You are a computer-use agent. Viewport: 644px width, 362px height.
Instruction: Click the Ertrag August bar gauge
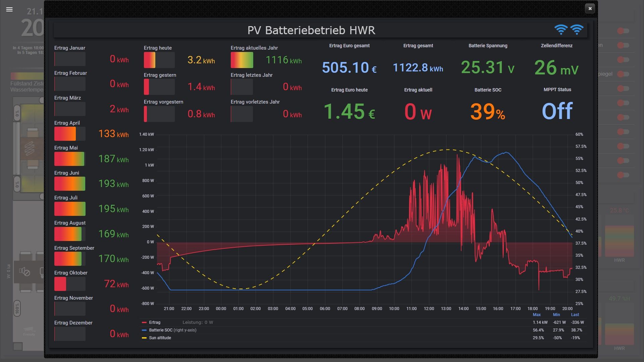[70, 234]
